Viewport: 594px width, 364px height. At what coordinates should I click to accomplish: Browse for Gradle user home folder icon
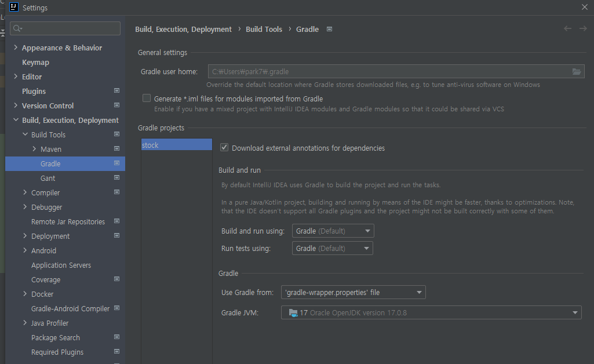pyautogui.click(x=577, y=72)
